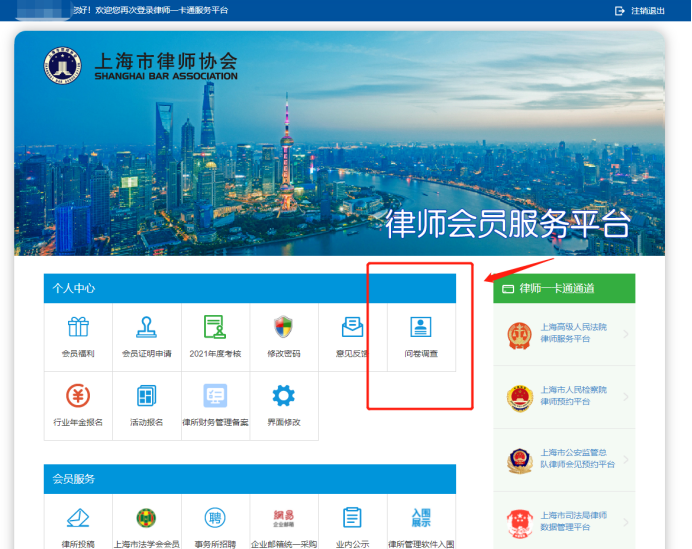Expand the 上海市公安监管总队 platform chevron
The width and height of the screenshot is (692, 549).
pos(626,460)
